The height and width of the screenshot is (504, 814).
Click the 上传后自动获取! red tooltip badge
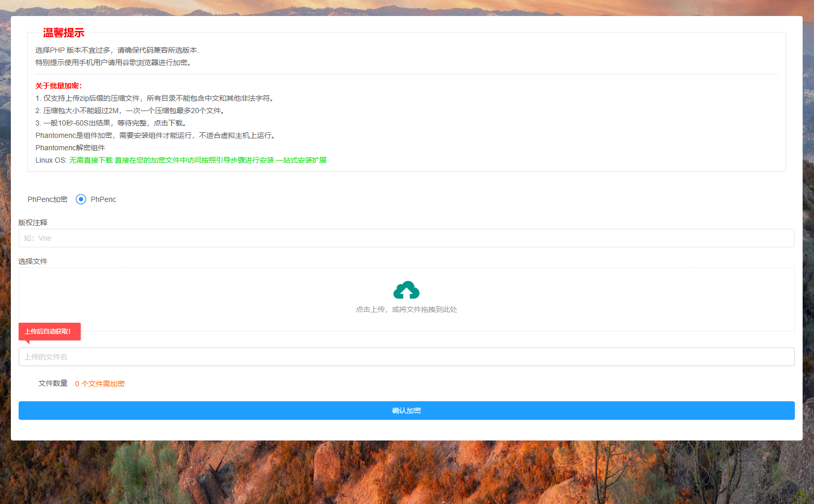(50, 332)
